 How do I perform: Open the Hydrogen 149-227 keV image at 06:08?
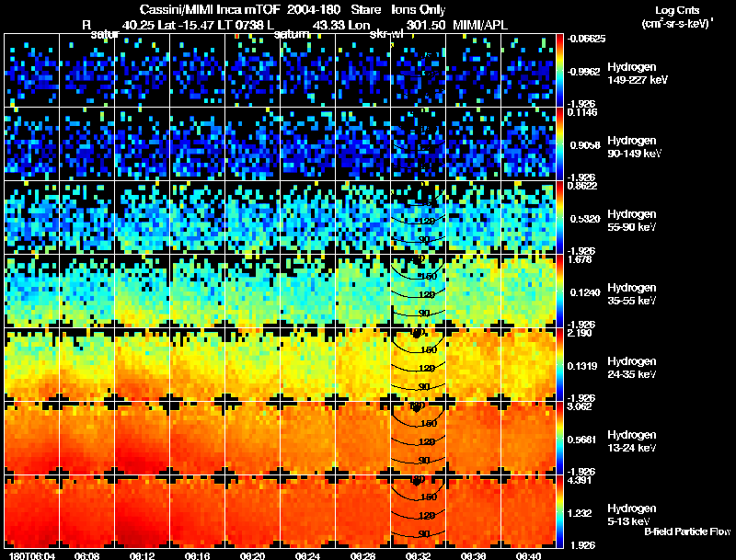(86, 71)
